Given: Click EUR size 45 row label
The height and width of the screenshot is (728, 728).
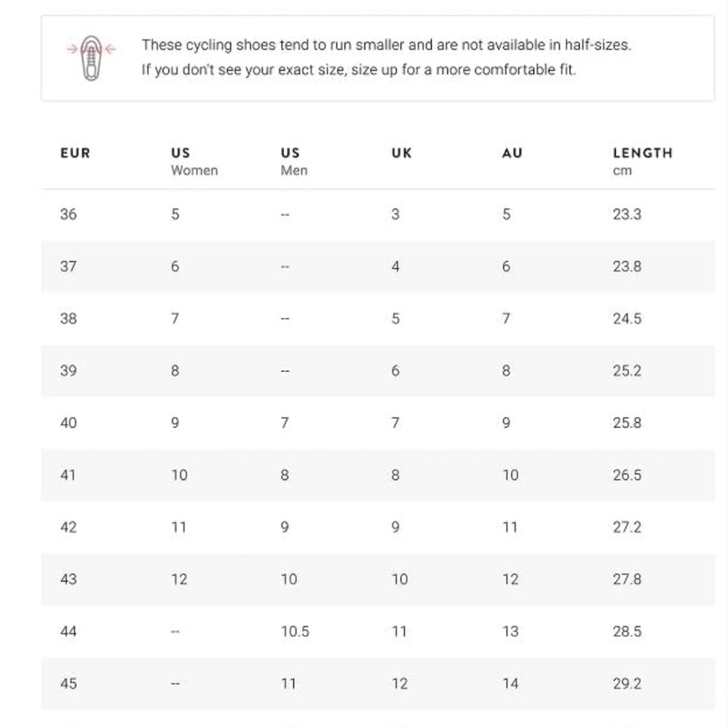Looking at the screenshot, I should (x=68, y=684).
